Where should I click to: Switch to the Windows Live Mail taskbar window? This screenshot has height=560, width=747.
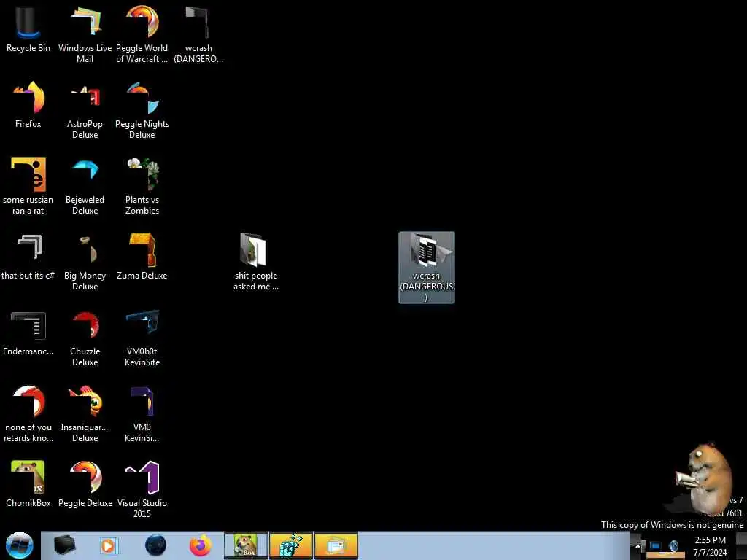(x=336, y=545)
